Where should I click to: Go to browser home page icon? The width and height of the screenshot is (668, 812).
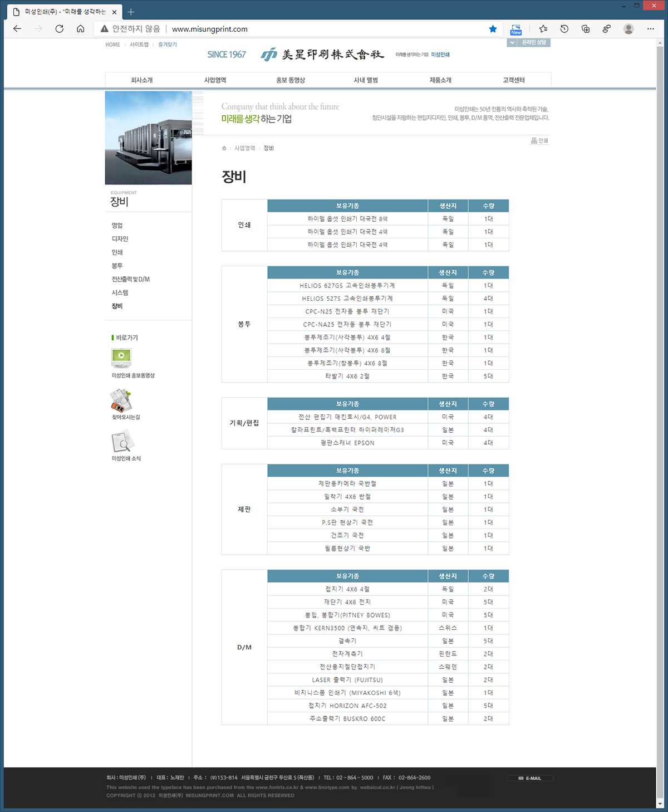click(x=81, y=29)
